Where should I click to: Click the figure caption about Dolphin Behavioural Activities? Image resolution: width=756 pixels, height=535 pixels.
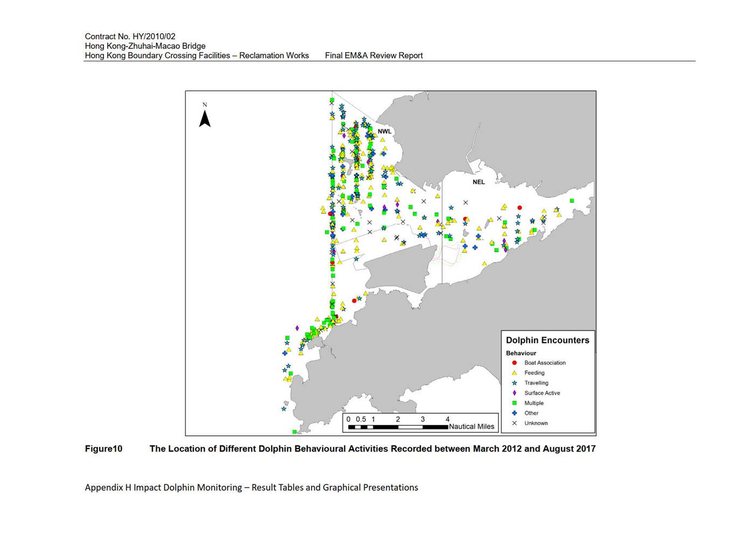tap(372, 449)
